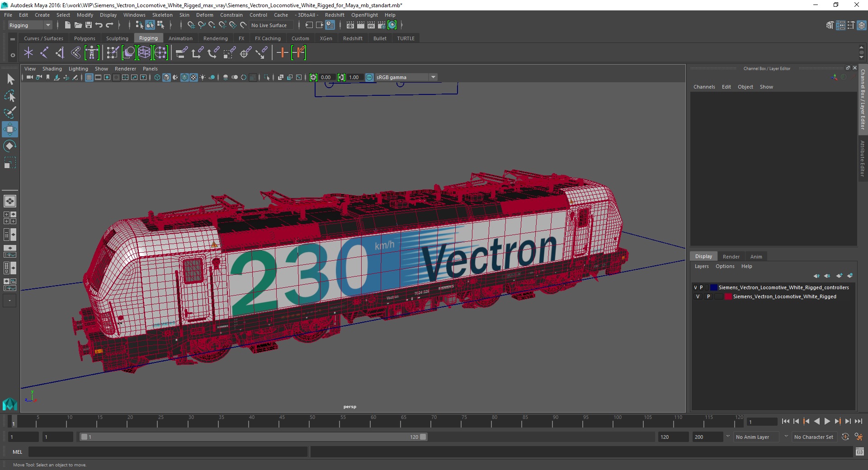Click the Create Joints shelf icon
Image resolution: width=868 pixels, height=470 pixels.
pyautogui.click(x=44, y=53)
